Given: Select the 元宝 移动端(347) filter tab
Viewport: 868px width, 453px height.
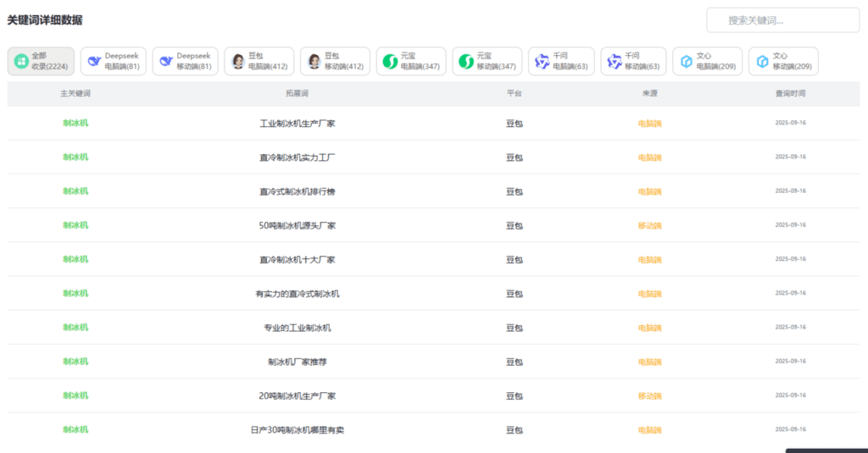Looking at the screenshot, I should (x=487, y=61).
